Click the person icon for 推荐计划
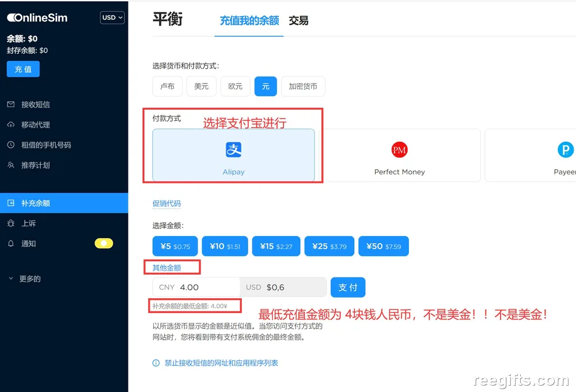 [x=11, y=165]
